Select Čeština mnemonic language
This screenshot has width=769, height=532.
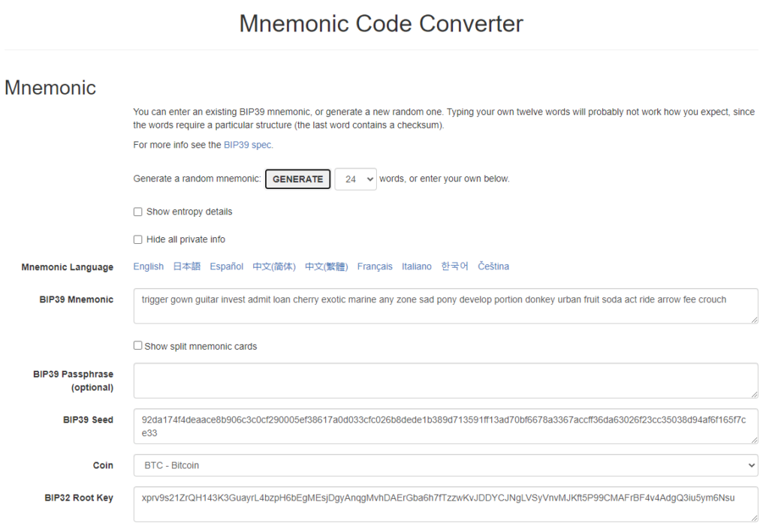(x=493, y=266)
